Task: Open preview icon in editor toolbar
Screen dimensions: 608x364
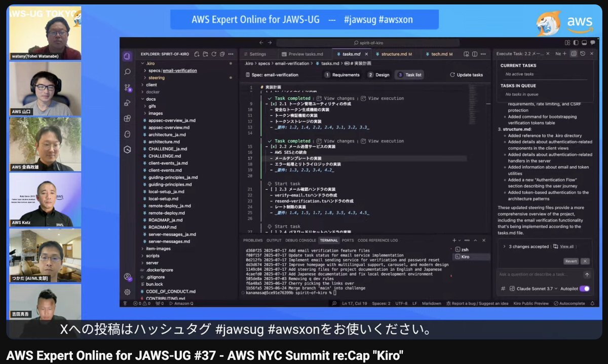Action: click(x=466, y=54)
